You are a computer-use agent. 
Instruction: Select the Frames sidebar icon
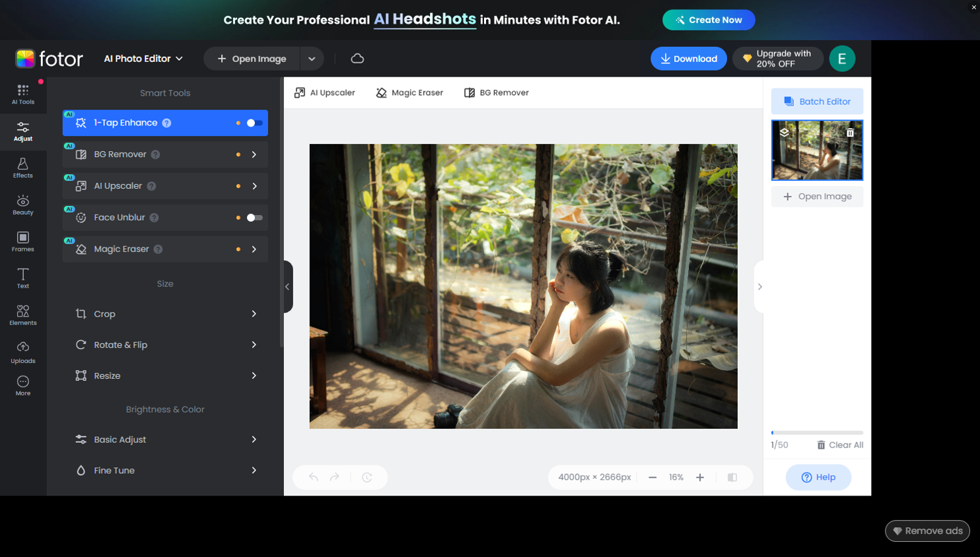(22, 243)
